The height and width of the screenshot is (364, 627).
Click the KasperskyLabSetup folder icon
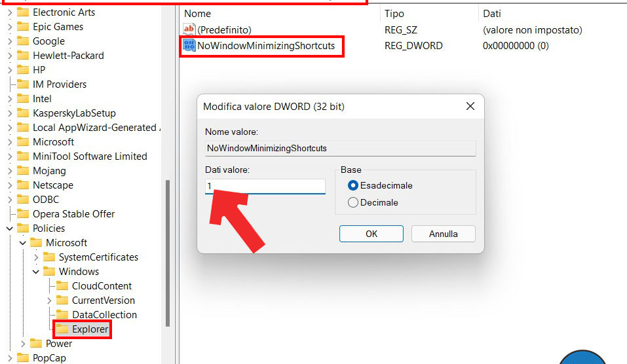tap(23, 113)
